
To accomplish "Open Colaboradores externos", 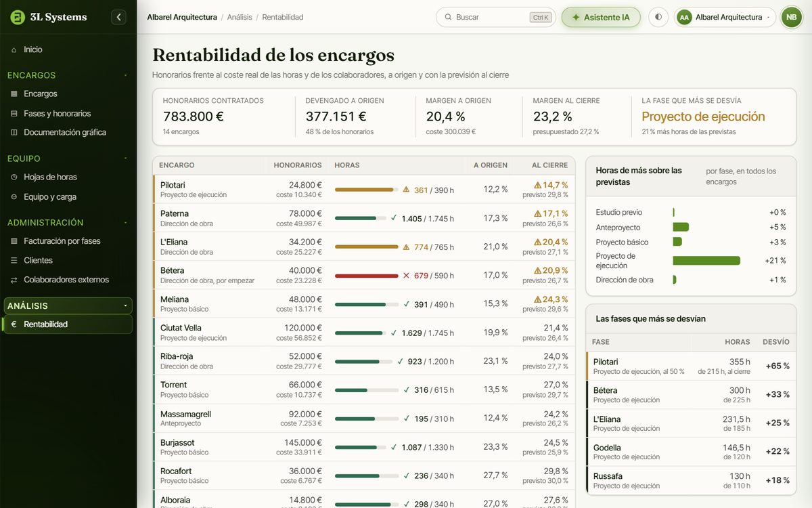I will pyautogui.click(x=68, y=280).
